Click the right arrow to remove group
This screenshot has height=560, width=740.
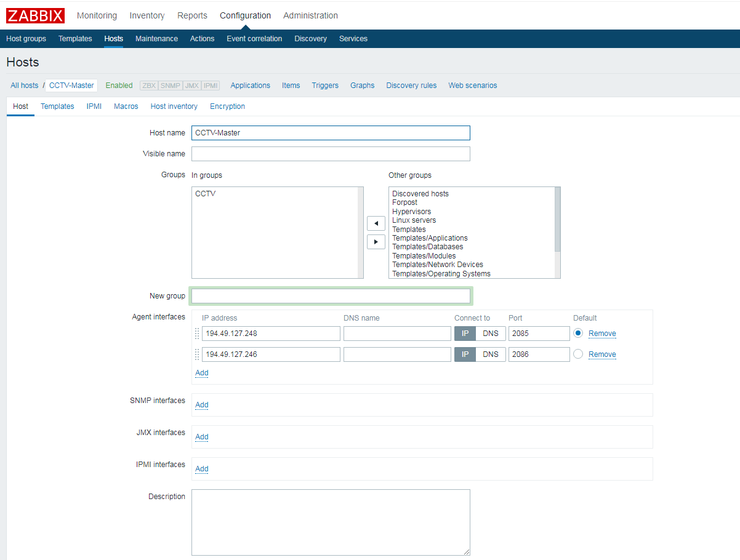(x=376, y=242)
